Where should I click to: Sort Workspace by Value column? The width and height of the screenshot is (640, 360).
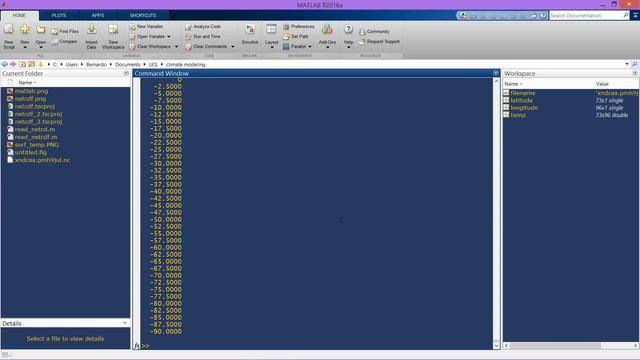(602, 84)
